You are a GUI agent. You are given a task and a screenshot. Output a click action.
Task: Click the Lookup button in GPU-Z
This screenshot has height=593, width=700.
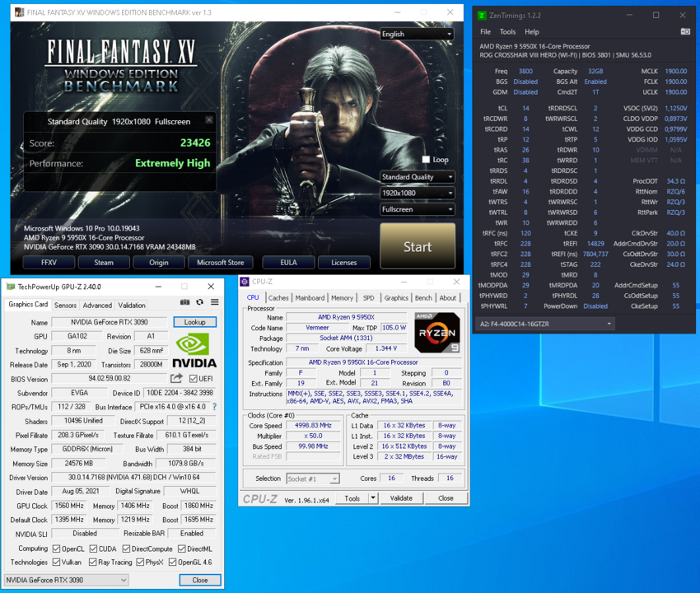pyautogui.click(x=194, y=322)
